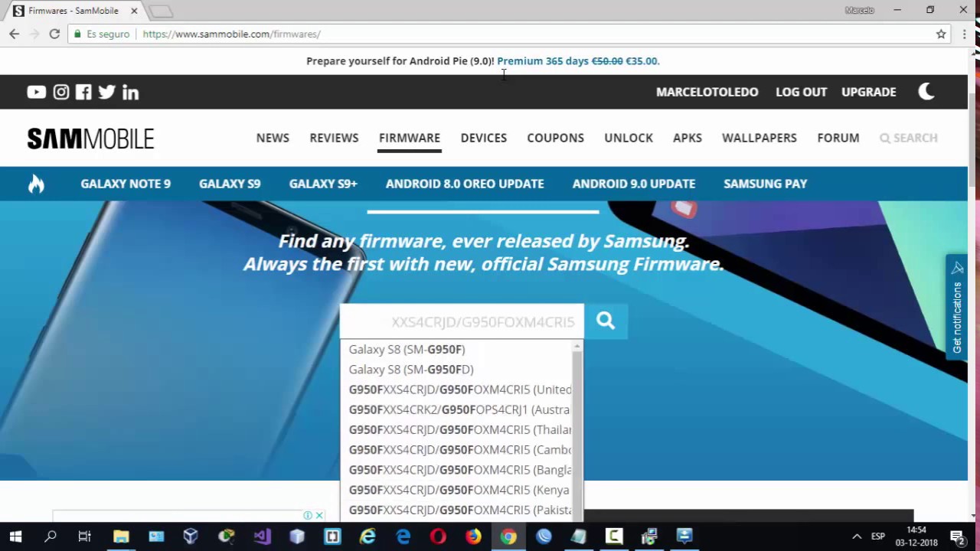Select G950FXXS4CRJD United firmware suggestion
The width and height of the screenshot is (980, 551).
point(457,390)
